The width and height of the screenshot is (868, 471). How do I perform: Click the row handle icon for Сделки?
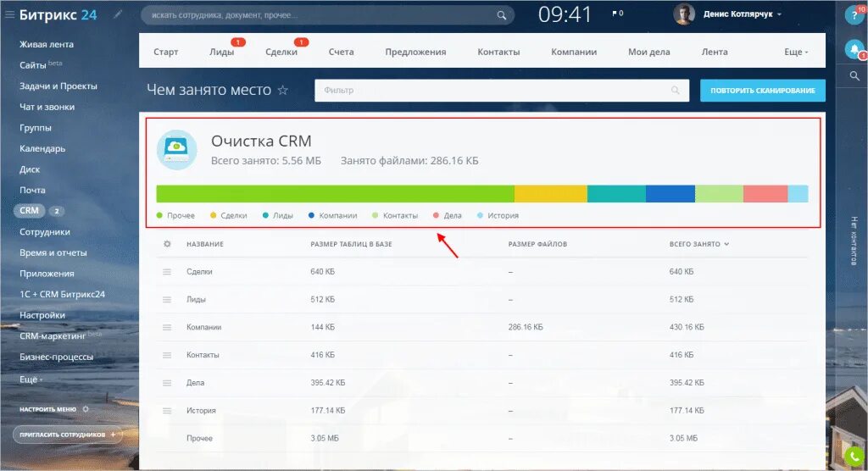coord(167,272)
